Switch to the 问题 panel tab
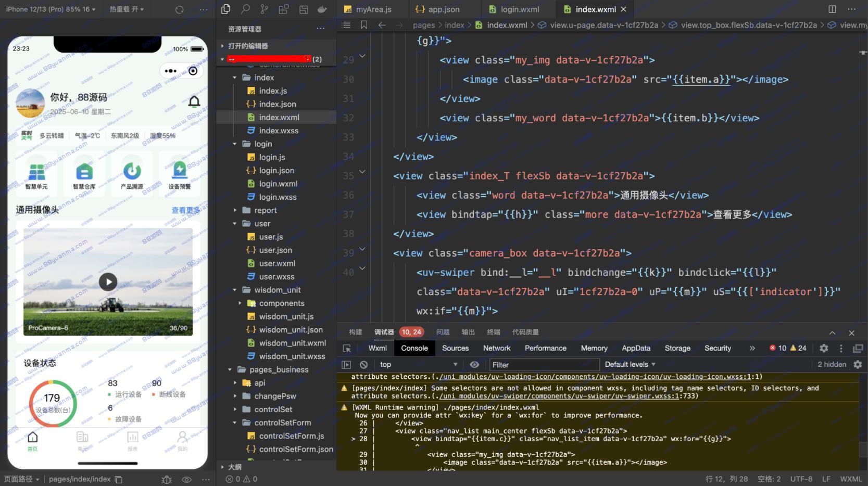Image resolution: width=868 pixels, height=486 pixels. click(x=443, y=332)
